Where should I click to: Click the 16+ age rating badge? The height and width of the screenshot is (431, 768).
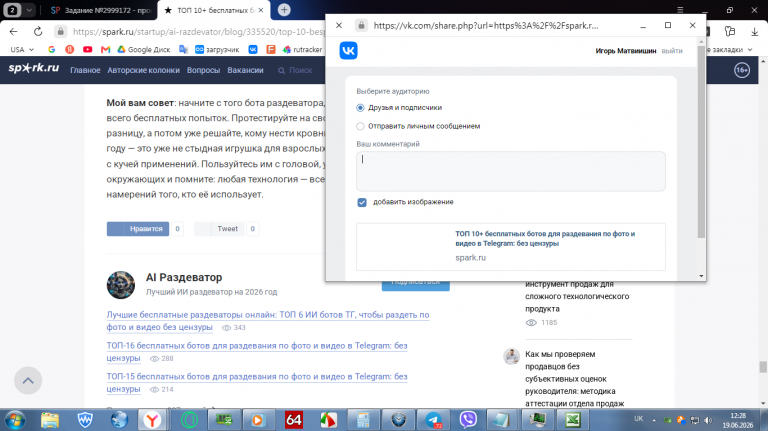tap(742, 70)
